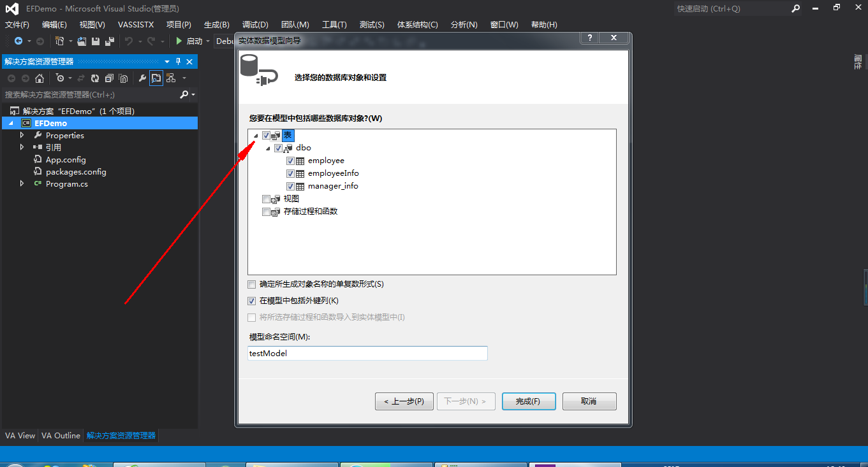868x467 pixels.
Task: Enable 确定所生成对象名称的单复数形式 checkbox
Action: 251,284
